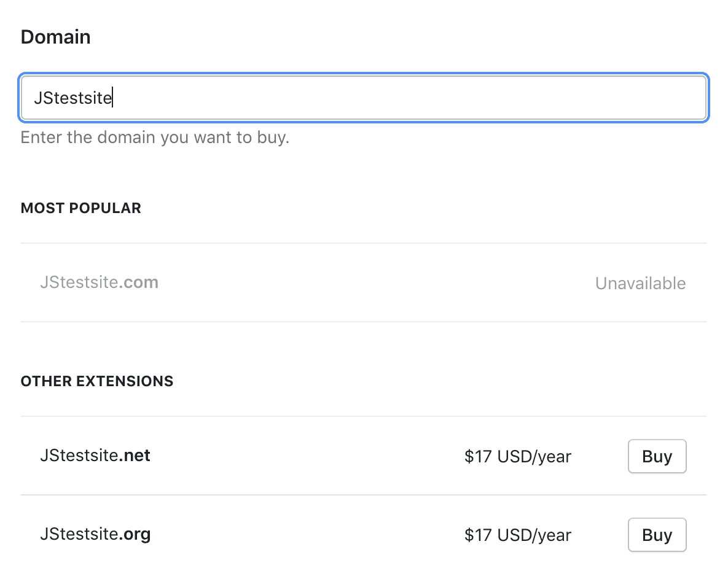Click the $17 USD/year price for .org

pos(518,535)
